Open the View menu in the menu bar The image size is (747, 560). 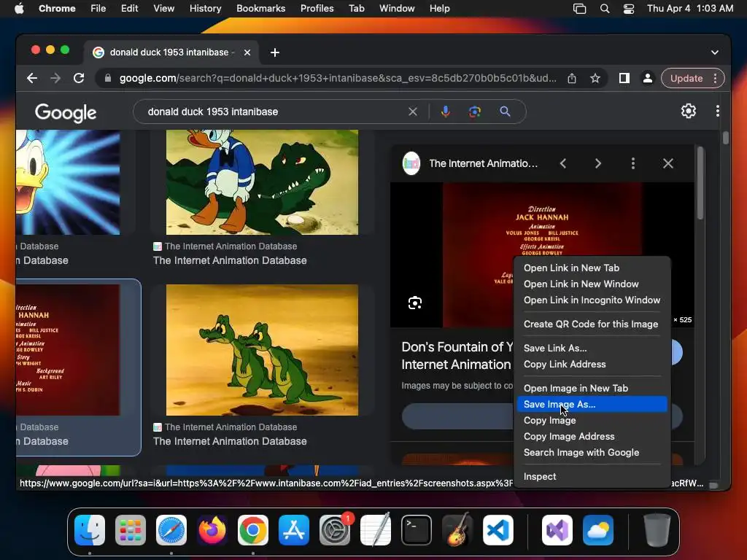point(163,9)
